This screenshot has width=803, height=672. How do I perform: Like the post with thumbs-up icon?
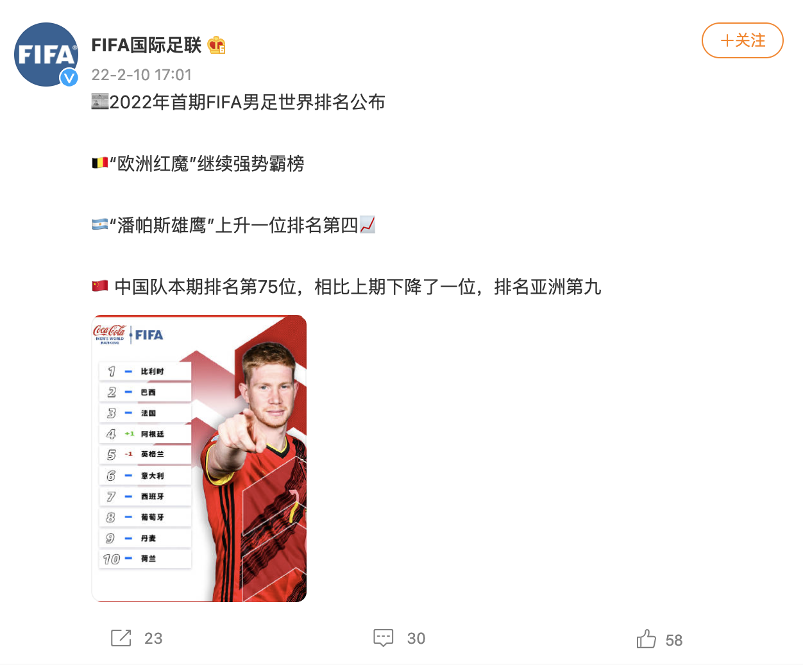coord(647,639)
